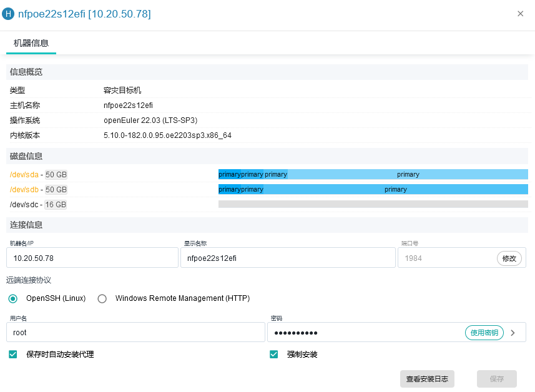
Task: Select Windows Remote Management (HTTP) protocol
Action: point(102,298)
